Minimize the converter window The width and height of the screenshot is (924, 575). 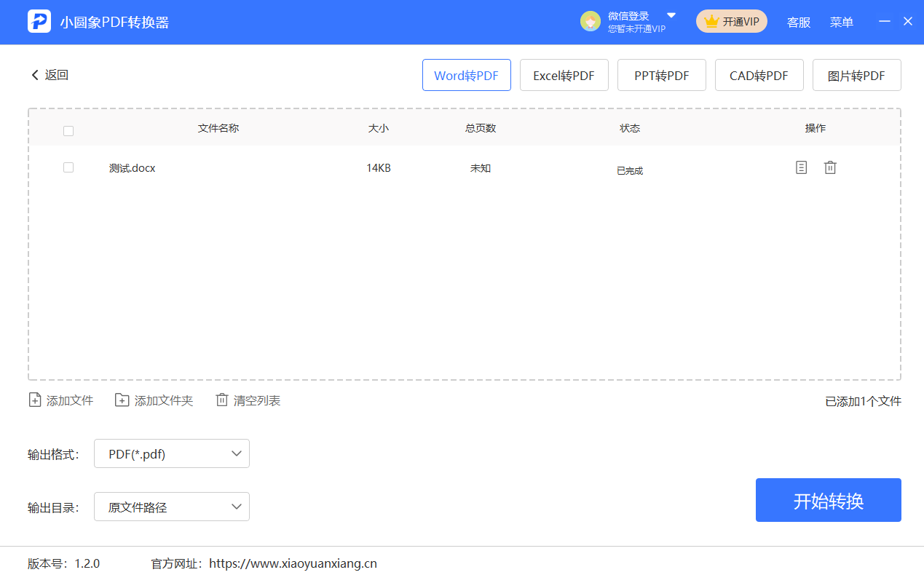tap(885, 22)
